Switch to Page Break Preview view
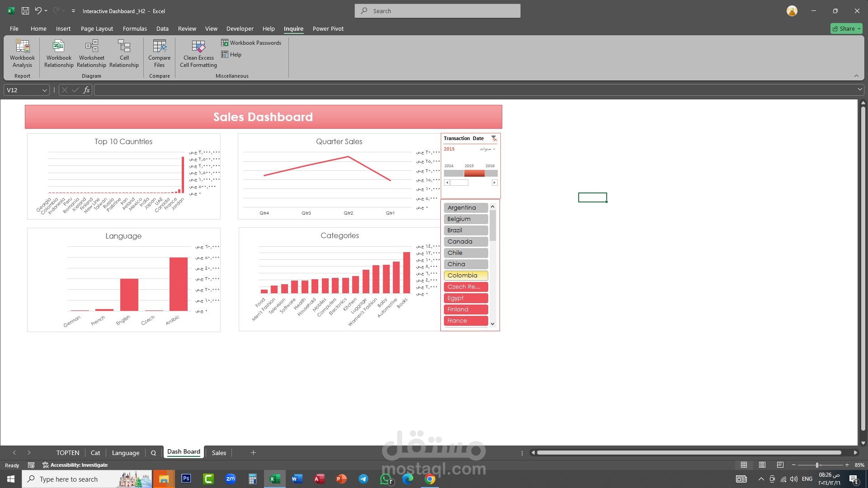The image size is (868, 488). [x=780, y=465]
